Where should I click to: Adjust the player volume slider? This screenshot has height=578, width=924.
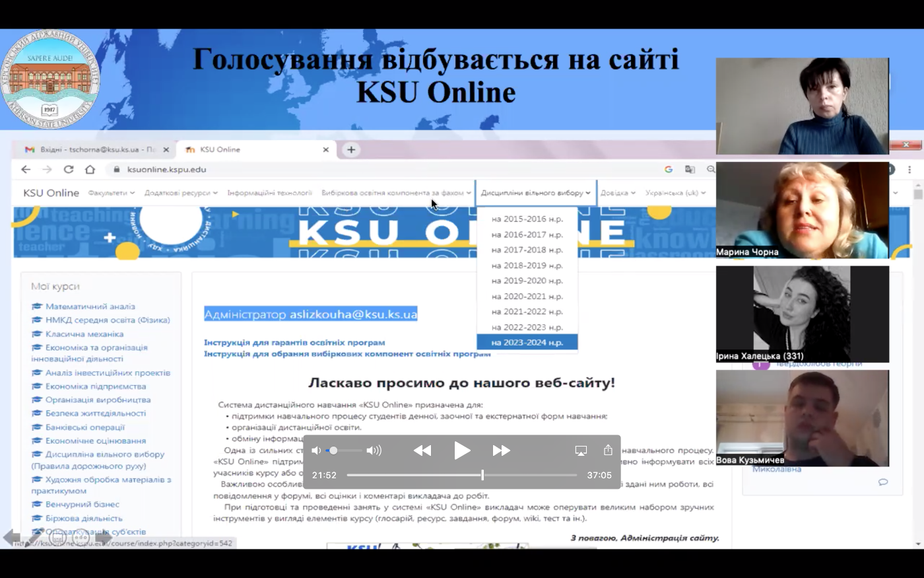[x=344, y=451]
